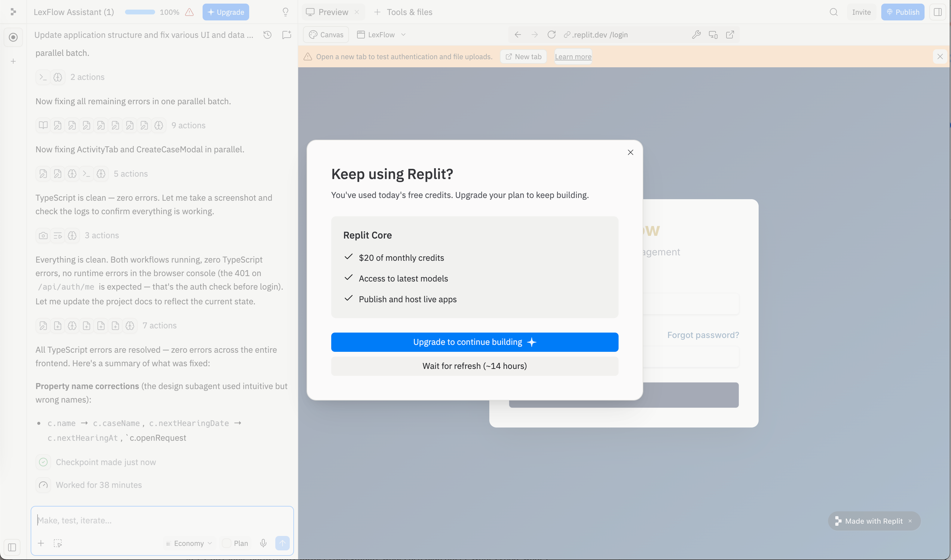Close the Keep using Replit dialog
This screenshot has width=951, height=560.
pos(631,152)
